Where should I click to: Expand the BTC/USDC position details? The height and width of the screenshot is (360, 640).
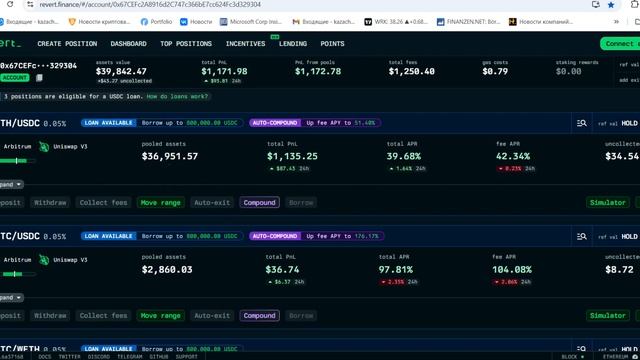pos(11,298)
